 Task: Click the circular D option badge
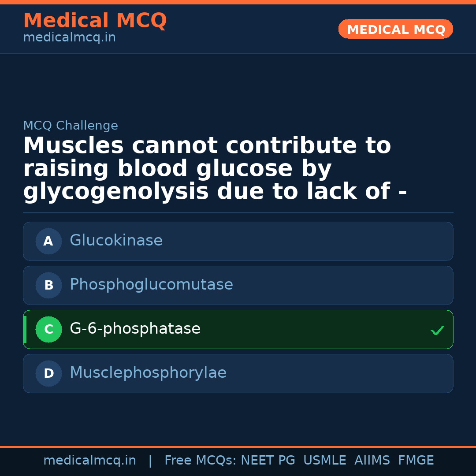coord(48,373)
